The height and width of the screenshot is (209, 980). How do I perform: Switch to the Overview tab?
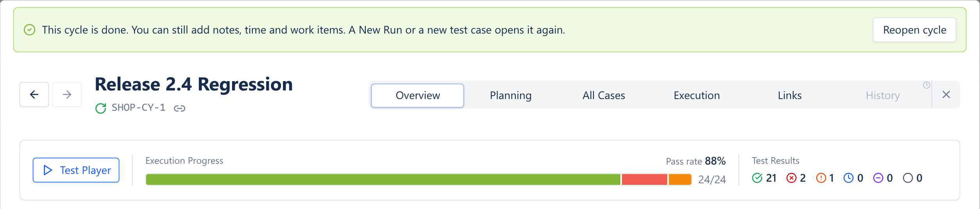coord(418,96)
